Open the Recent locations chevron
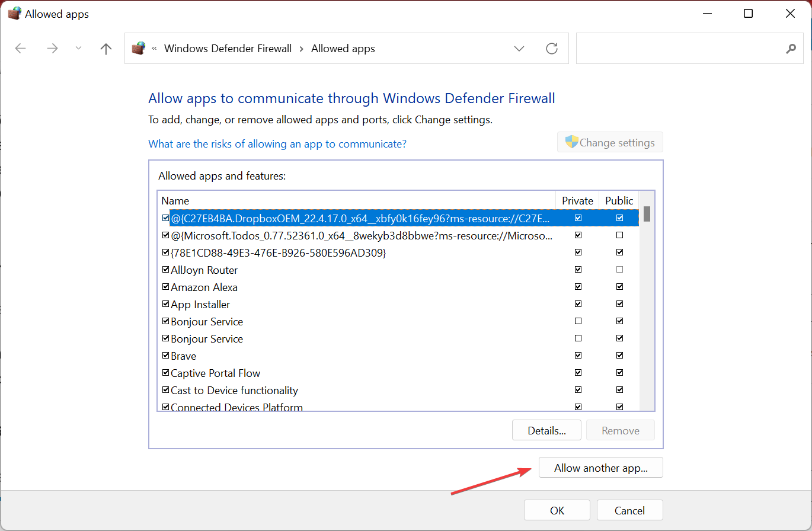This screenshot has width=812, height=531. 79,49
